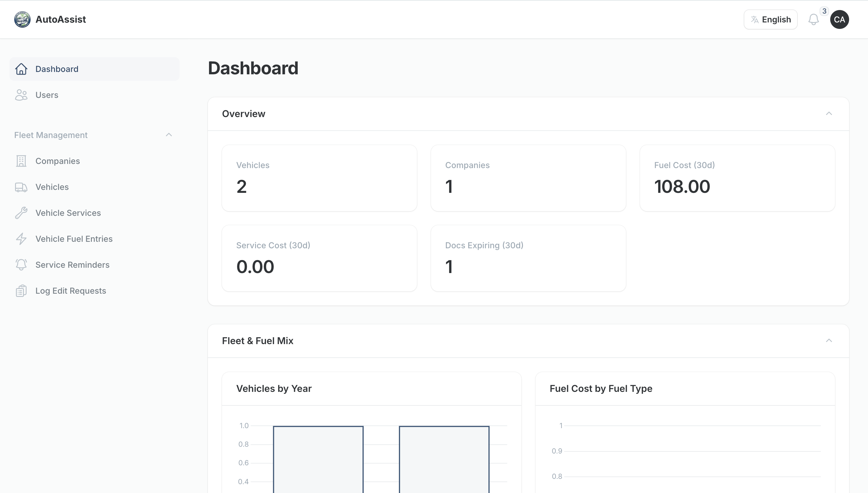Screen dimensions: 868x493
Task: Click the Vehicles stat card
Action: [x=319, y=178]
